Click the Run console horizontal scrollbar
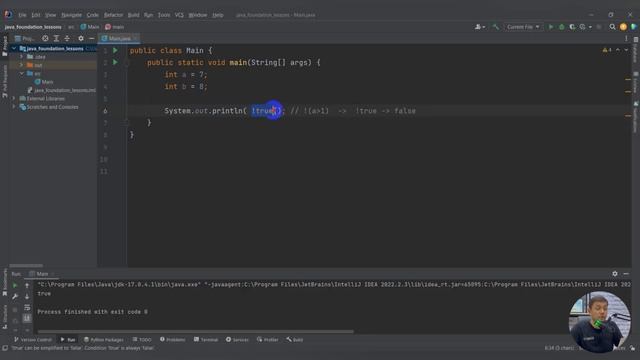The height and width of the screenshot is (360, 640). 196,331
